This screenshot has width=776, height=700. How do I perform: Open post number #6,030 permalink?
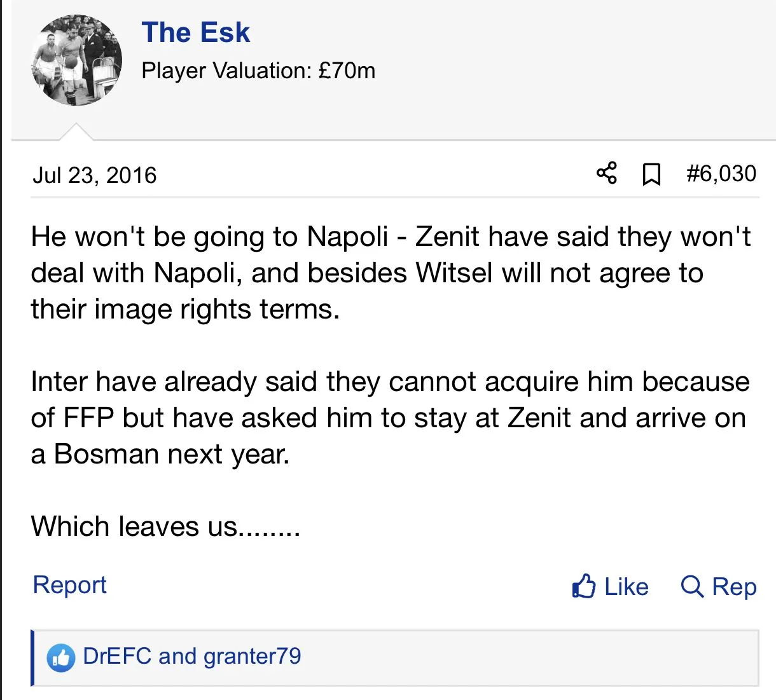click(x=721, y=174)
